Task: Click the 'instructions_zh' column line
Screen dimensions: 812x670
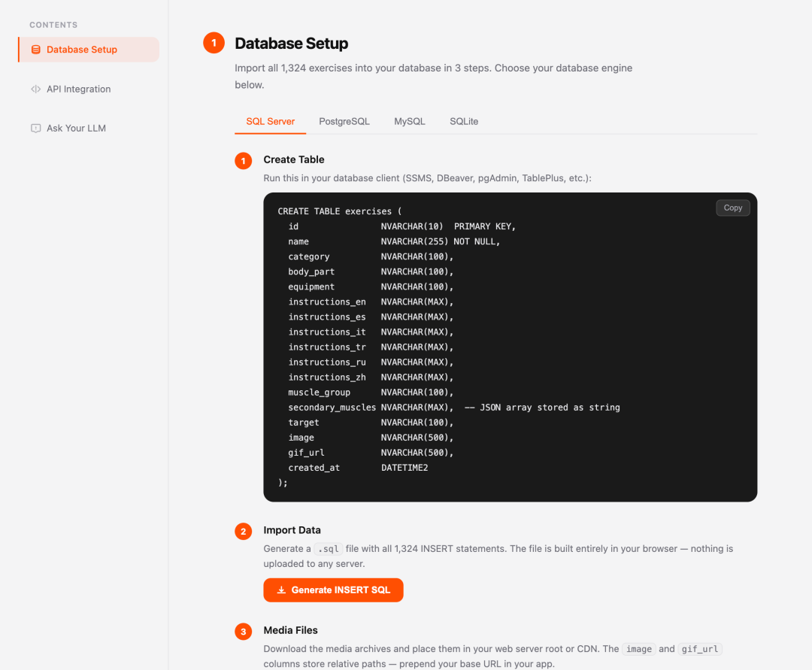Action: pos(371,377)
